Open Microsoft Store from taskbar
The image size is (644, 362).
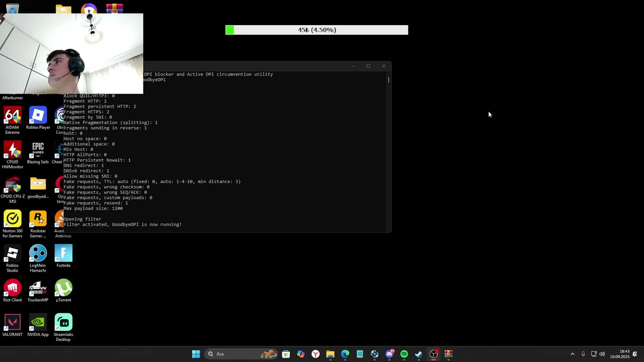pos(286,354)
